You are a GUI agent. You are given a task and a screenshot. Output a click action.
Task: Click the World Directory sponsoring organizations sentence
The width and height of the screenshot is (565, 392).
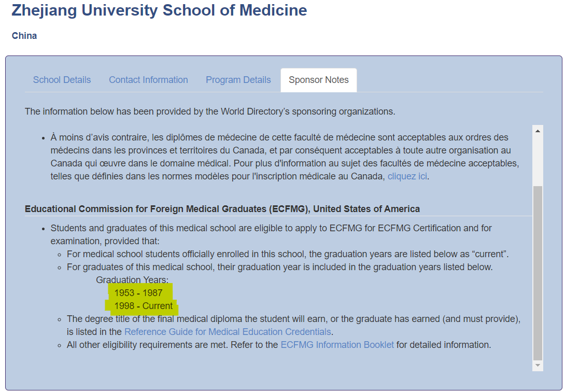coord(210,111)
